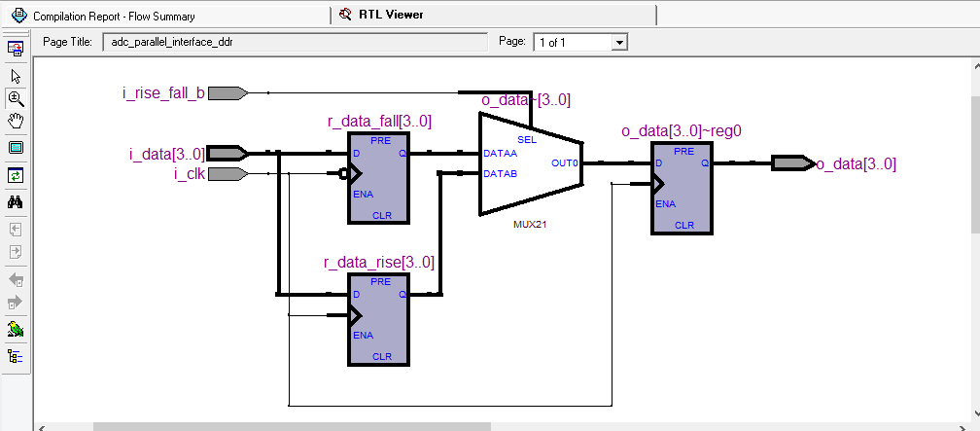Click the Full Screen view icon
Viewport: 980px width, 431px height.
pyautogui.click(x=16, y=148)
